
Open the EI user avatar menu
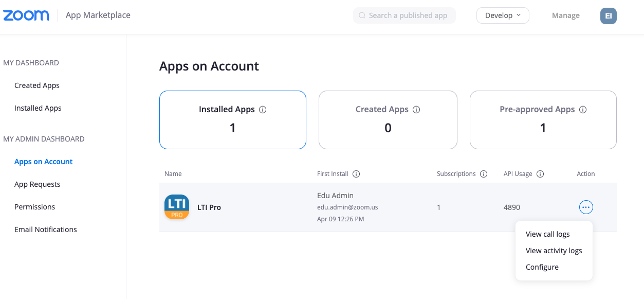(x=609, y=15)
